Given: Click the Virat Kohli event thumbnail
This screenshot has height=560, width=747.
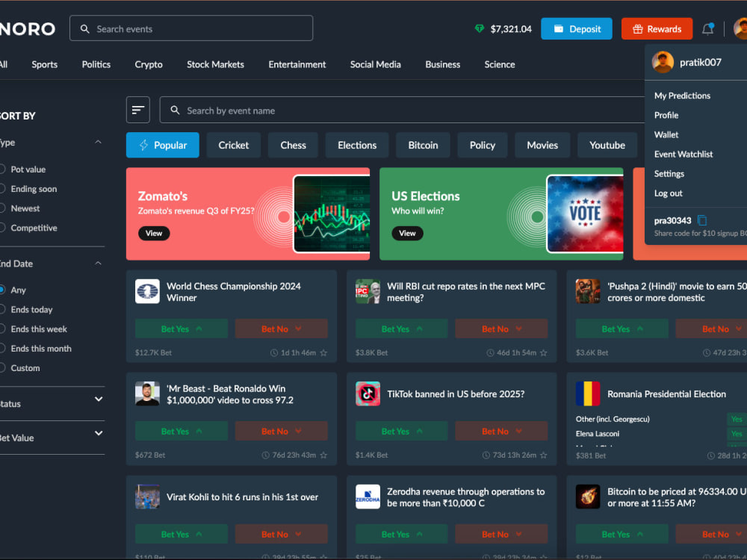Looking at the screenshot, I should coord(147,497).
